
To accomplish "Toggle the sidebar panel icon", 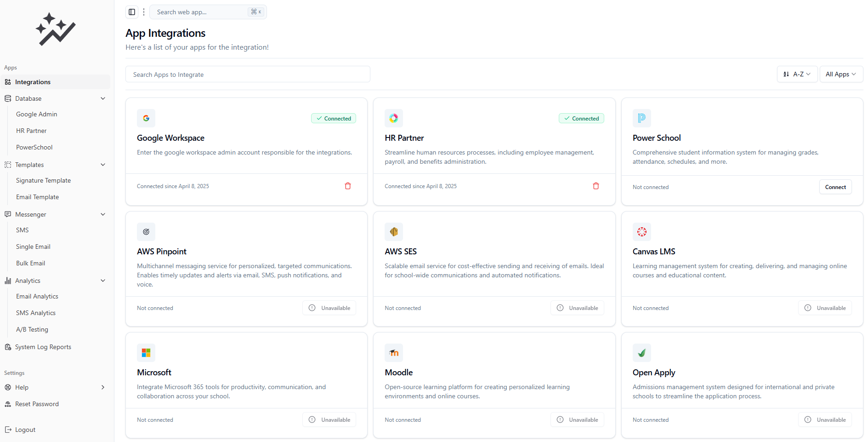I will coord(132,12).
